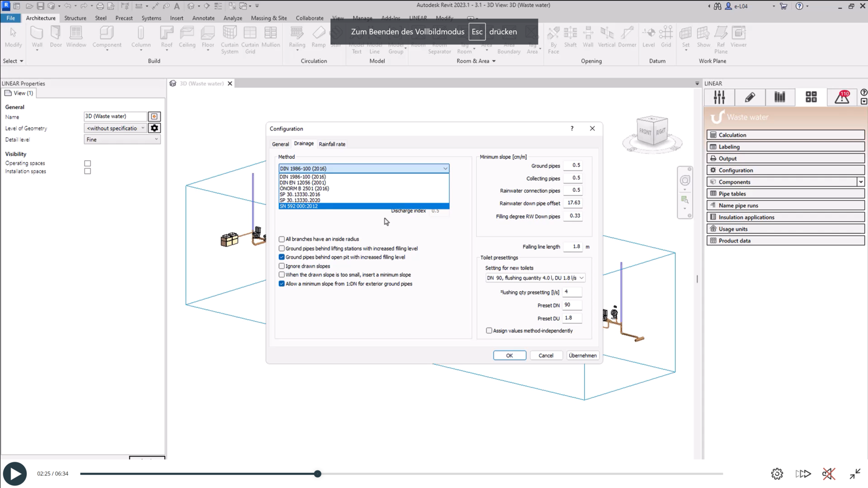Open video settings gear in player bar
Image resolution: width=868 pixels, height=488 pixels.
tap(777, 473)
